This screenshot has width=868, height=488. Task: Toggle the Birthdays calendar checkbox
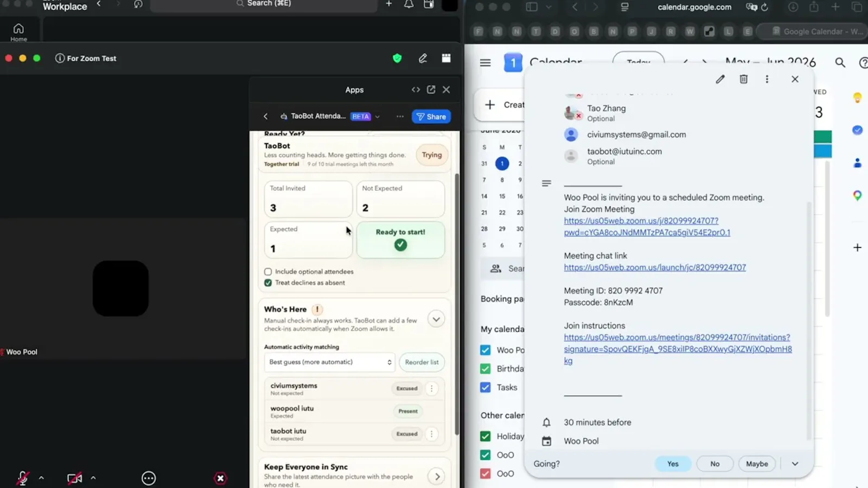[486, 369]
